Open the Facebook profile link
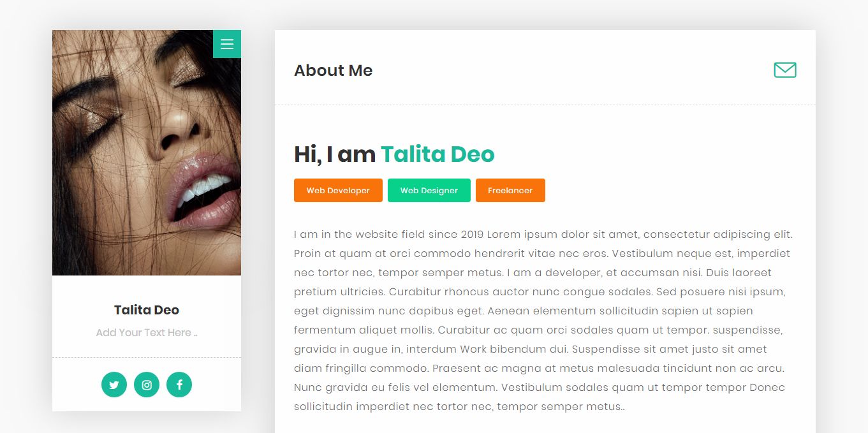This screenshot has width=868, height=433. 179,385
